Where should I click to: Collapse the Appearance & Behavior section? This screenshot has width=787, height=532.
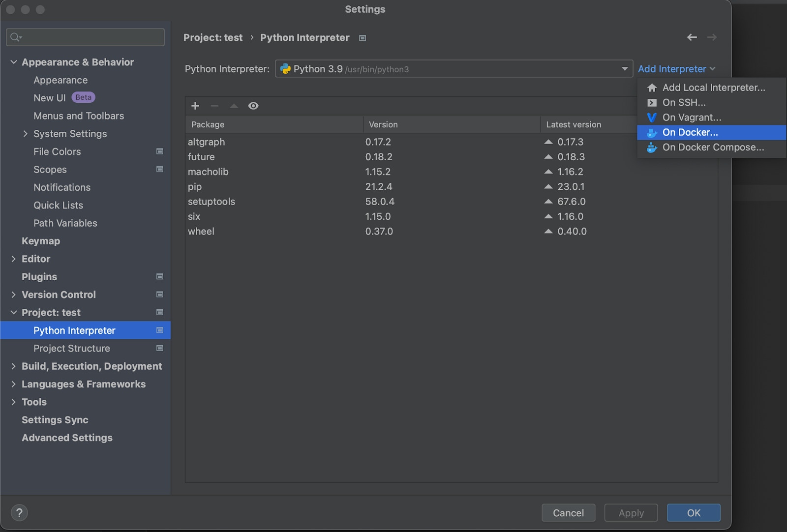(13, 62)
